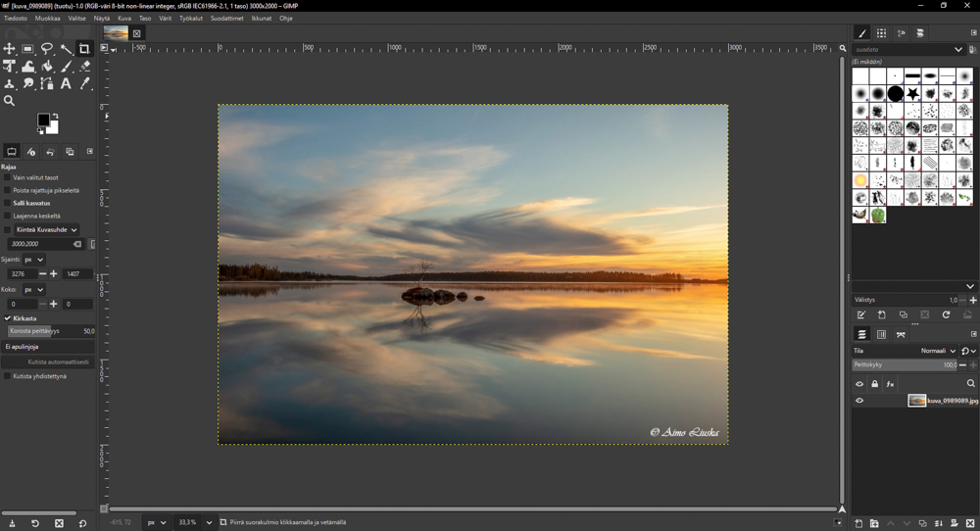Uncheck the 'Kirkasta' highlight checkbox

pos(8,318)
